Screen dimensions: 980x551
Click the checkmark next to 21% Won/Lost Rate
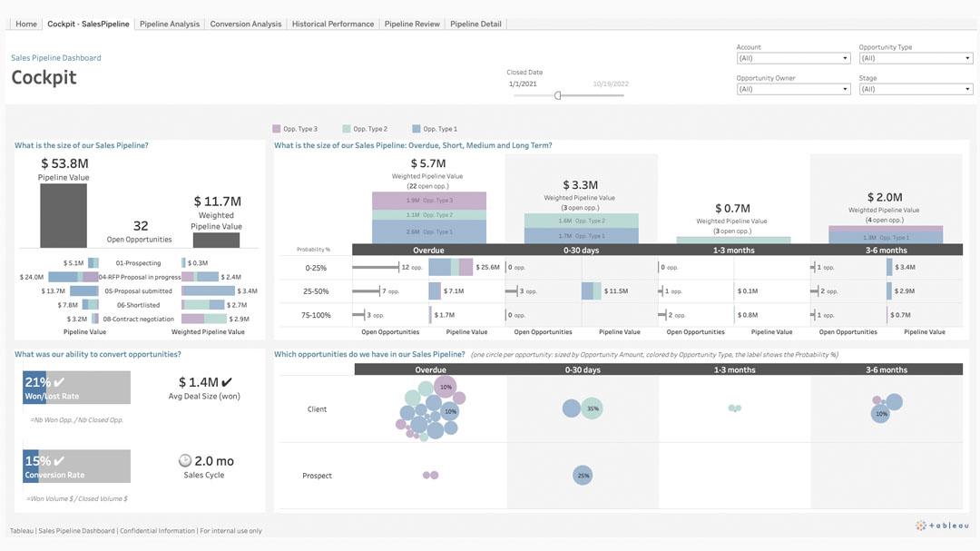[x=60, y=382]
